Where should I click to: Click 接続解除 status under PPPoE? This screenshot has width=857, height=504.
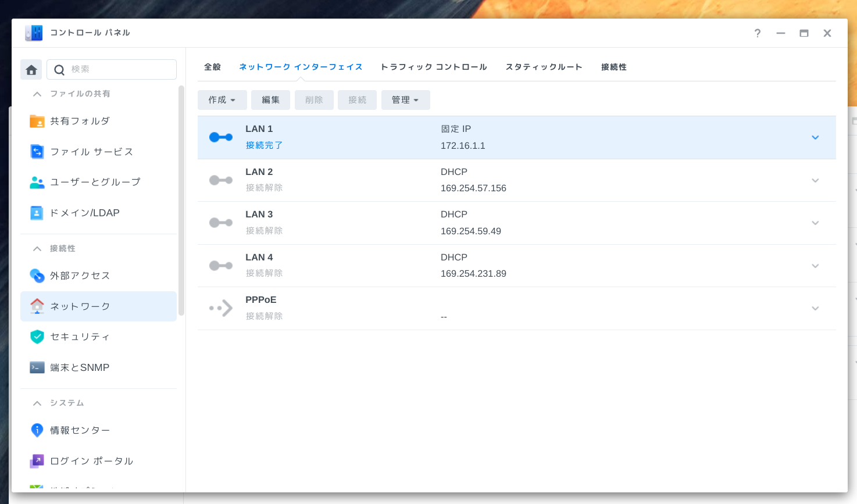(x=264, y=316)
